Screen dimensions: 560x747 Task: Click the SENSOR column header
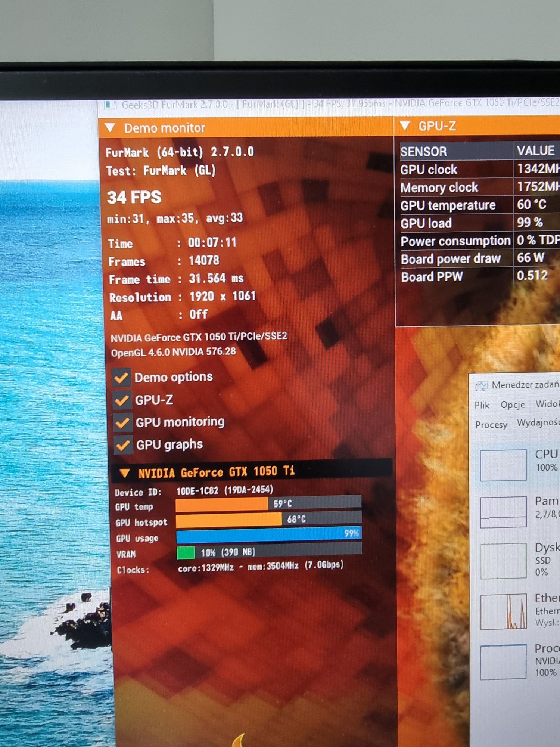click(423, 151)
